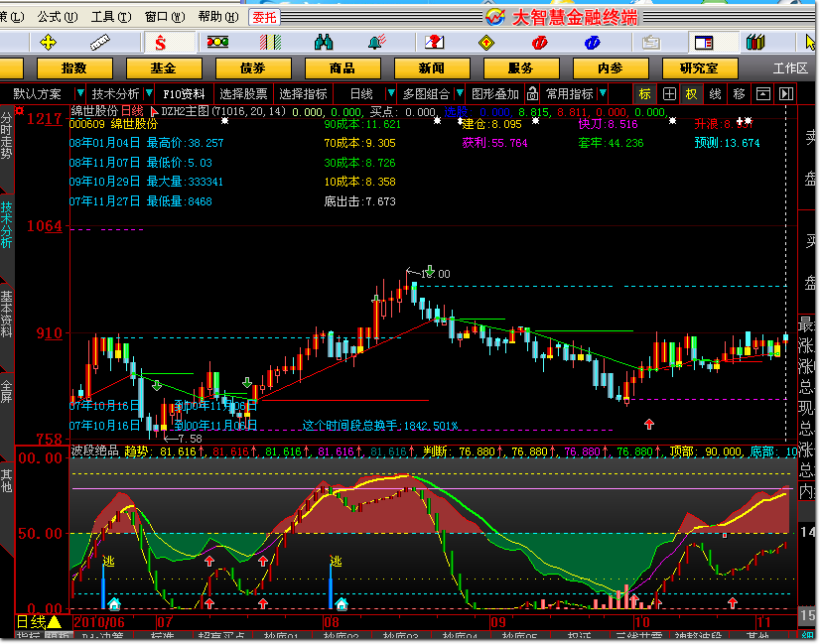Toggle the 移 move button
This screenshot has height=644, width=821.
click(x=740, y=94)
